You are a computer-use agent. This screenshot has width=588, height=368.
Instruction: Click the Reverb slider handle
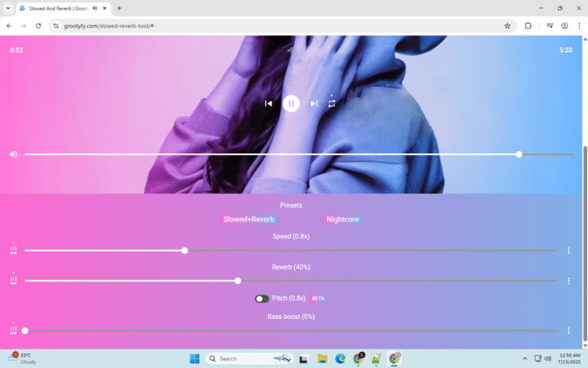coord(238,281)
